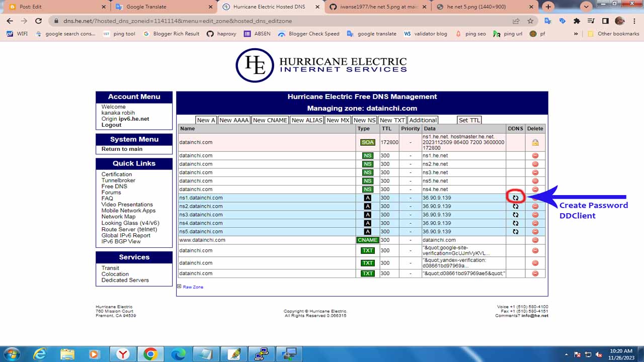
Task: Delete the www.datainchi.com CNAME record
Action: click(x=535, y=240)
